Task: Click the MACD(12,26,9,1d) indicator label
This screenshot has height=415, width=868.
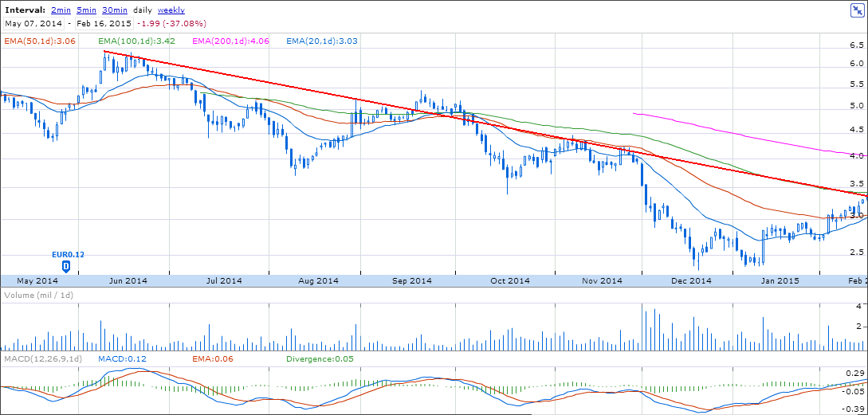Action: coord(41,359)
